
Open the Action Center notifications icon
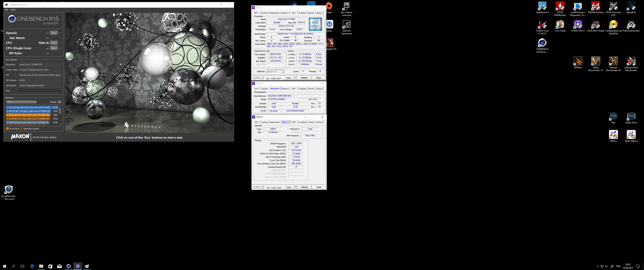tap(638, 266)
